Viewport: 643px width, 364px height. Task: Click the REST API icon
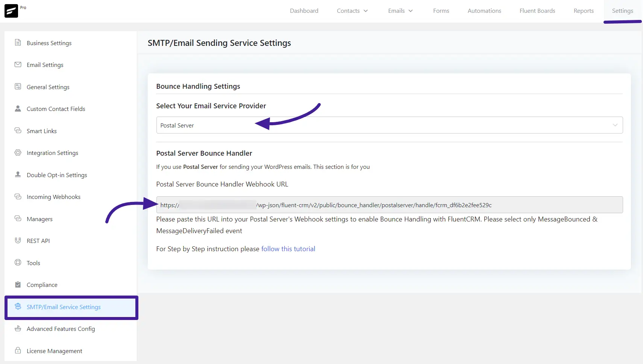(18, 241)
